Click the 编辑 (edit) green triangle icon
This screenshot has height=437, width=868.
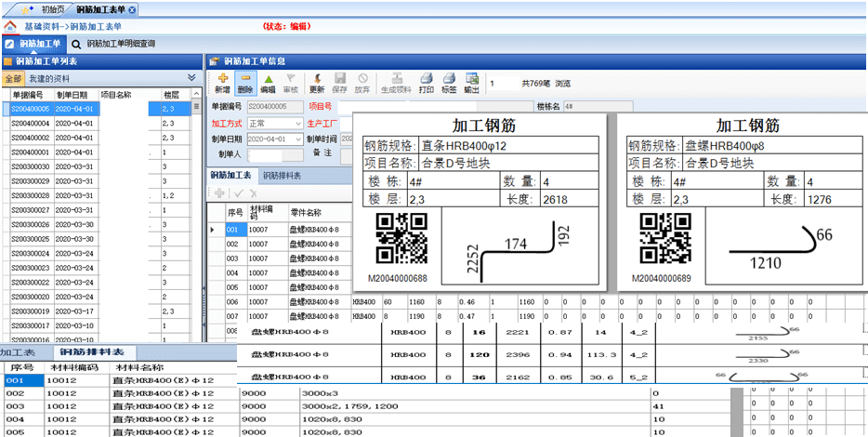pyautogui.click(x=268, y=79)
